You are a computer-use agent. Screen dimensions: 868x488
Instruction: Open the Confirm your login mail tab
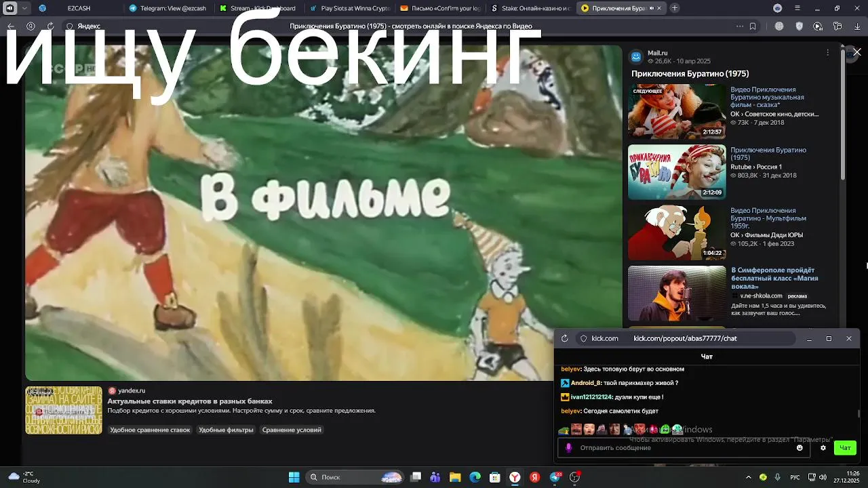point(439,8)
